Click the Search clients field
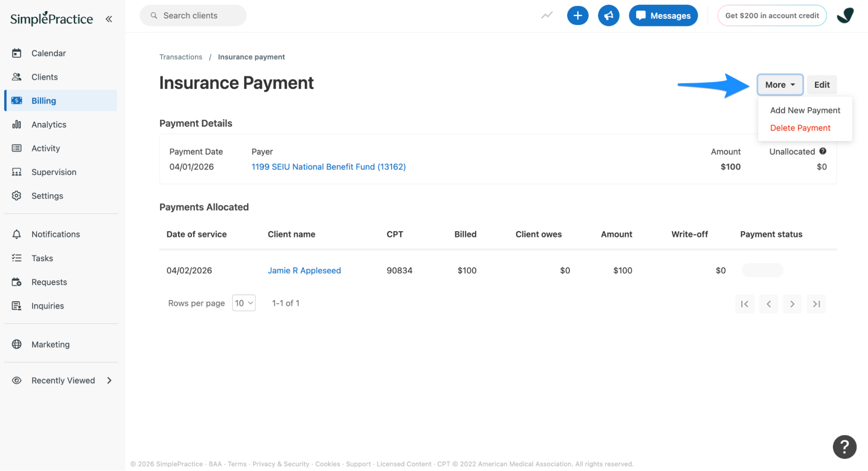 click(193, 16)
